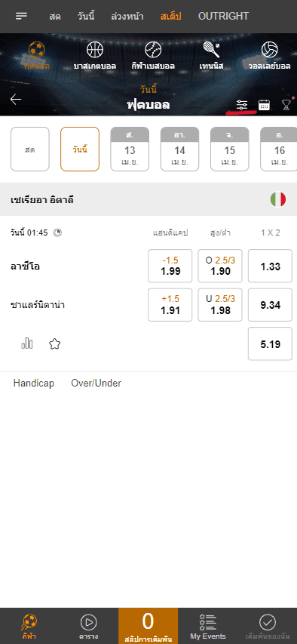Switch to the OUTRIGHT tab
The width and height of the screenshot is (297, 644).
click(x=223, y=17)
